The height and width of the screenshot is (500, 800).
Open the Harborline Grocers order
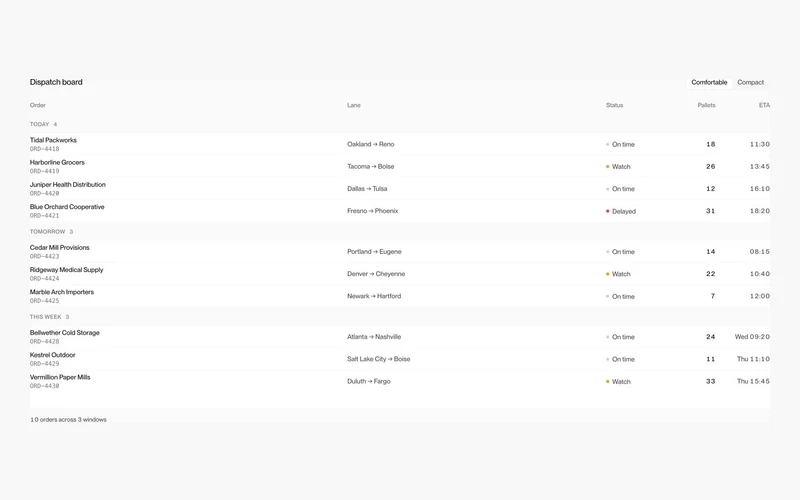[57, 162]
